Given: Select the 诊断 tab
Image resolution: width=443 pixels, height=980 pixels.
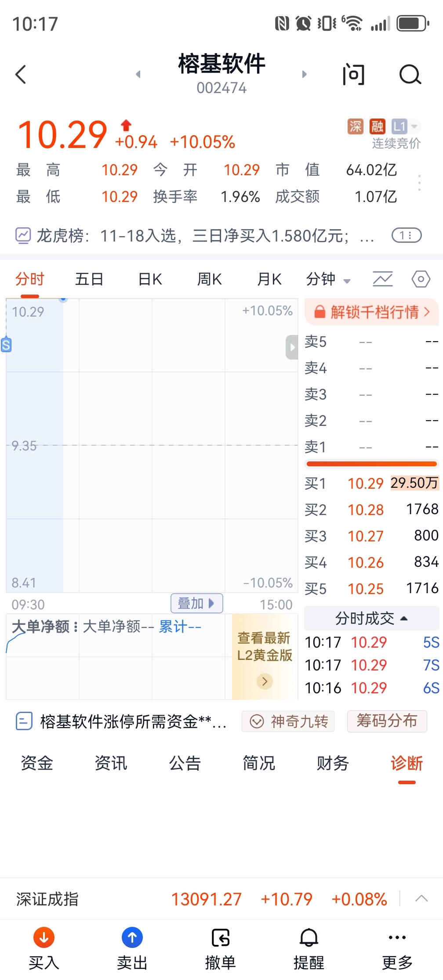Looking at the screenshot, I should 407,763.
